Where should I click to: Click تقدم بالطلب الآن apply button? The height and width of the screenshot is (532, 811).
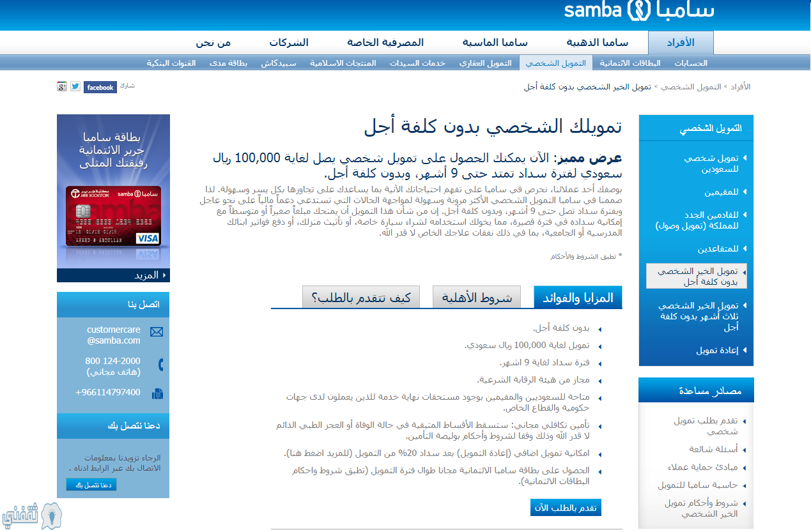[566, 508]
